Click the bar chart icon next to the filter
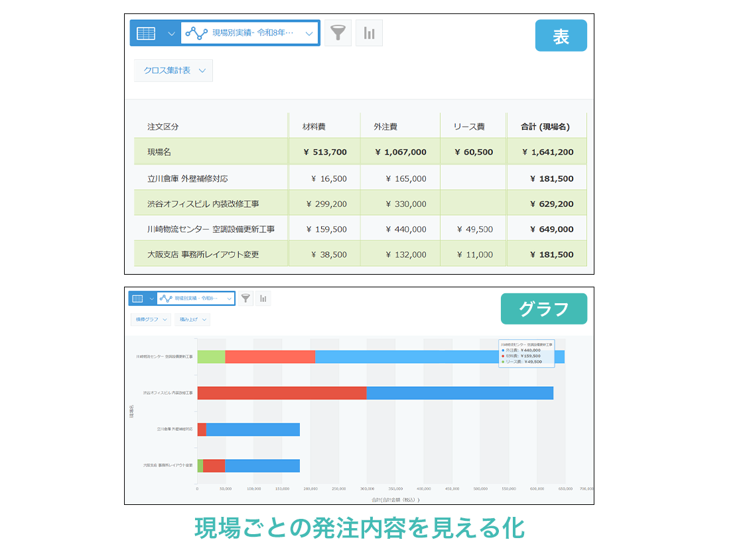Viewport: 751px width, 560px height. (369, 33)
